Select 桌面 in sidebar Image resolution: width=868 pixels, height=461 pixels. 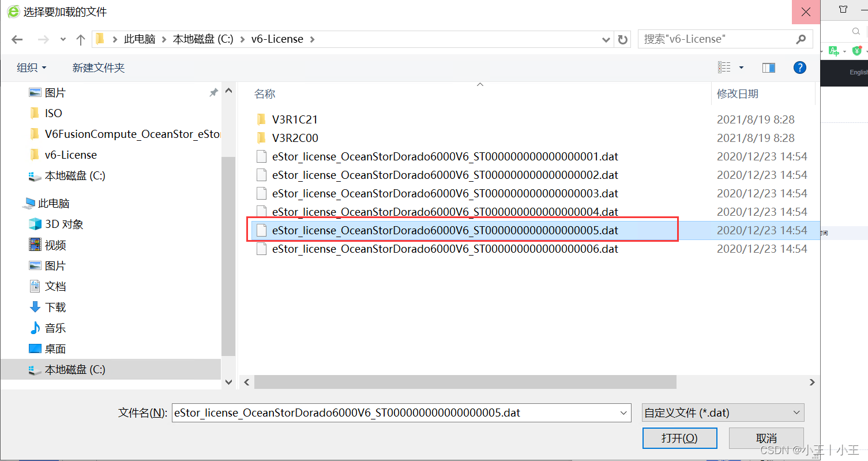[x=55, y=348]
